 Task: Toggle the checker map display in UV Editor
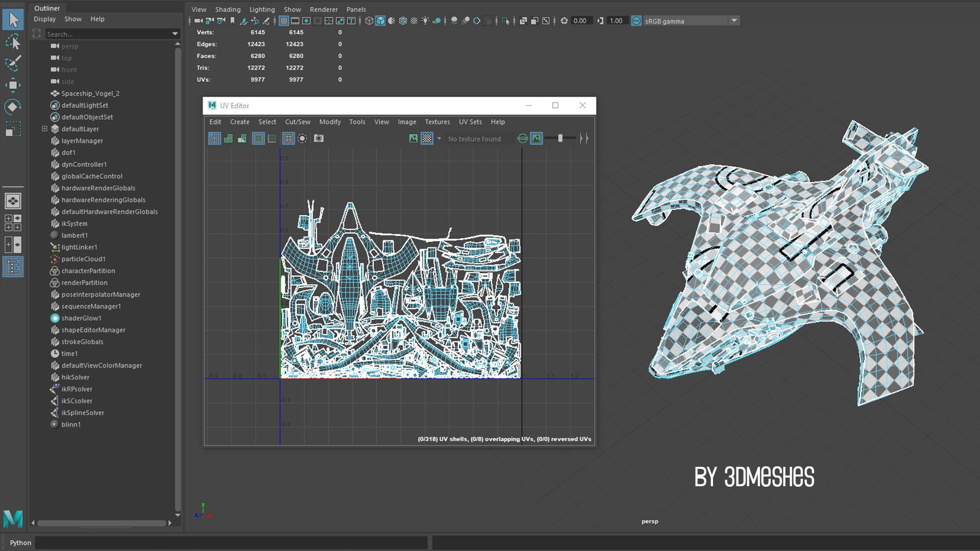coord(427,138)
